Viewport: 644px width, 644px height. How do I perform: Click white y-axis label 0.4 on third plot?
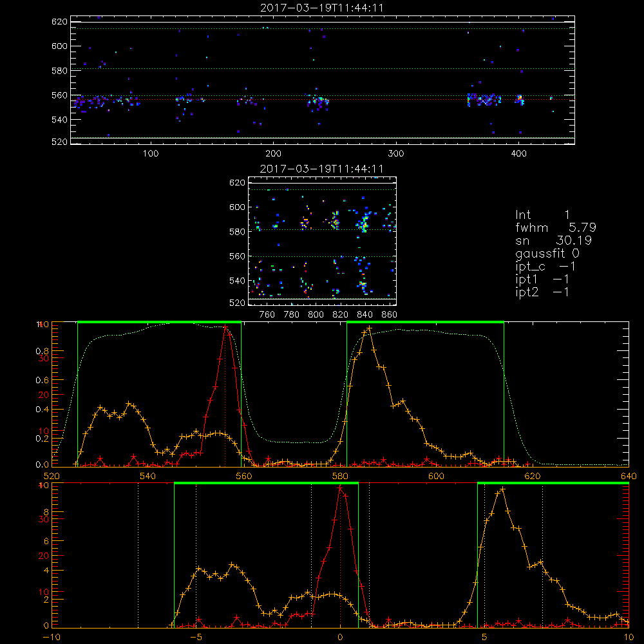click(x=42, y=410)
